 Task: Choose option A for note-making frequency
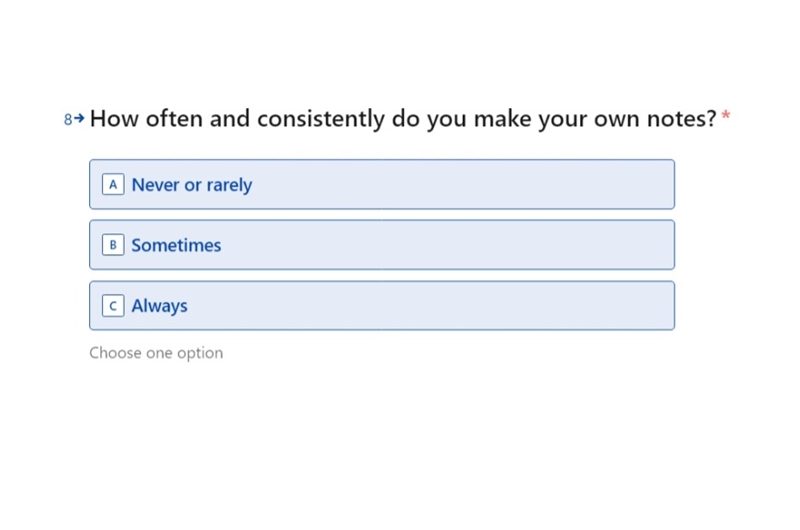382,184
